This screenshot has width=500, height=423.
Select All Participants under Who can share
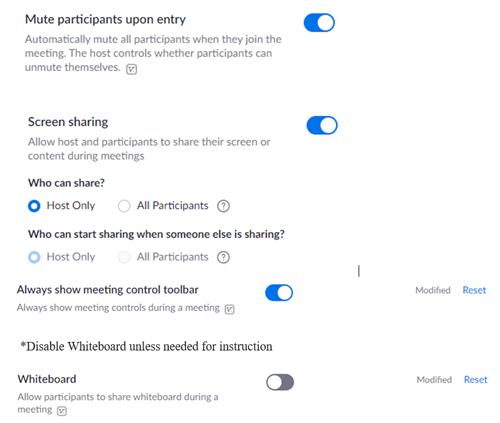click(124, 206)
